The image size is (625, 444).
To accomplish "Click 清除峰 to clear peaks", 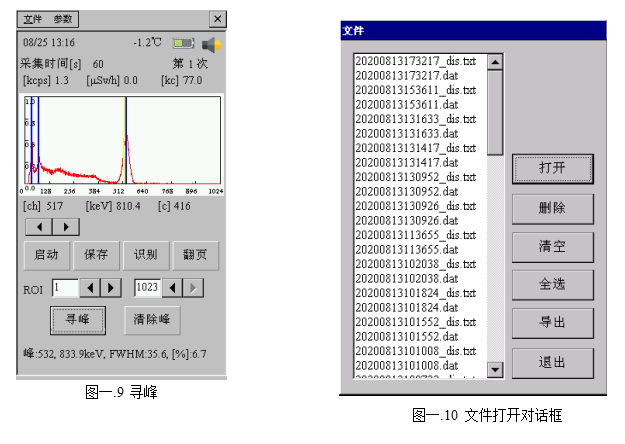I will tap(151, 320).
